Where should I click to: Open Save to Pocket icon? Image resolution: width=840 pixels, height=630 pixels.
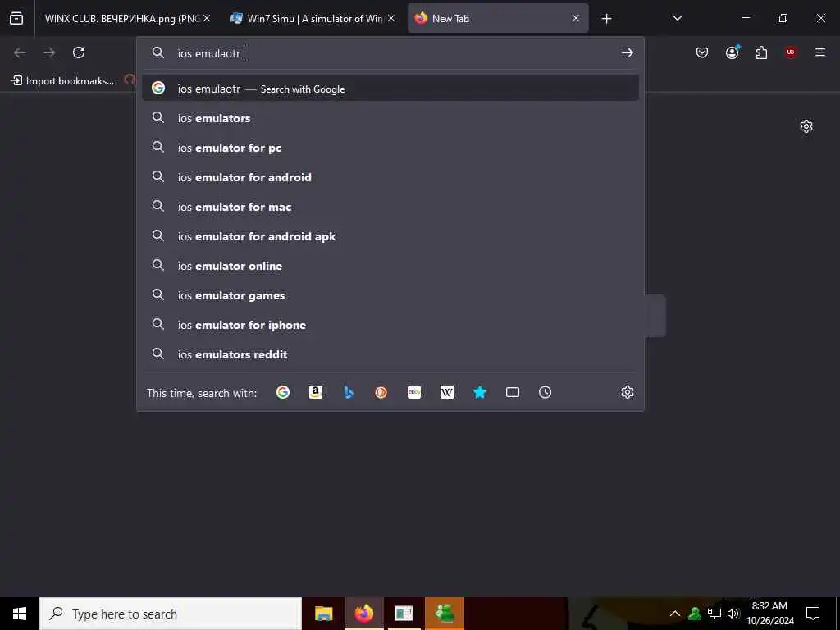click(702, 52)
